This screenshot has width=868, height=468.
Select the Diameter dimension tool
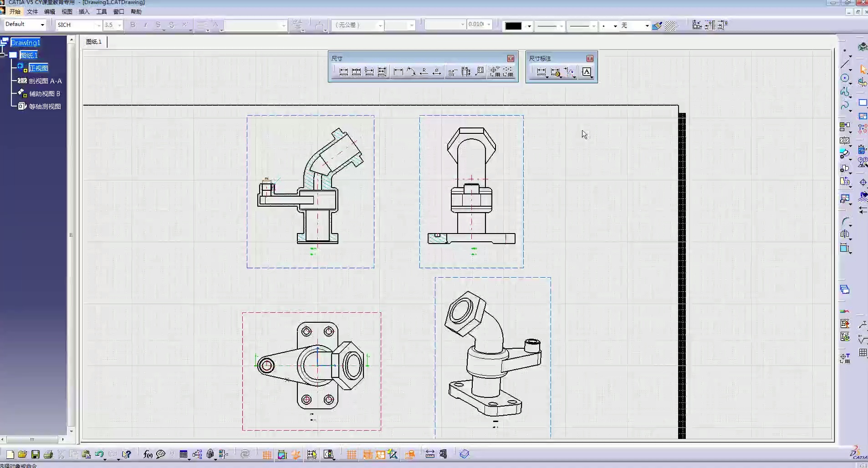click(x=437, y=72)
